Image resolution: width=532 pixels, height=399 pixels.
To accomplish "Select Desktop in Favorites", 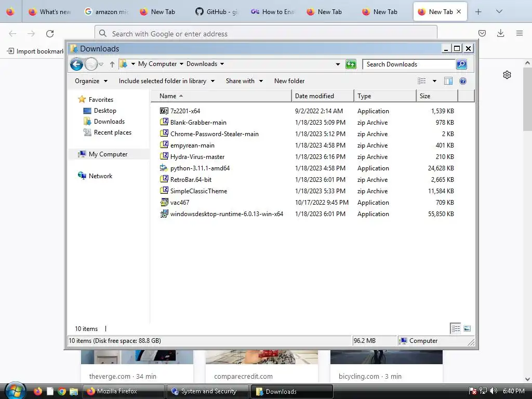I will point(105,110).
